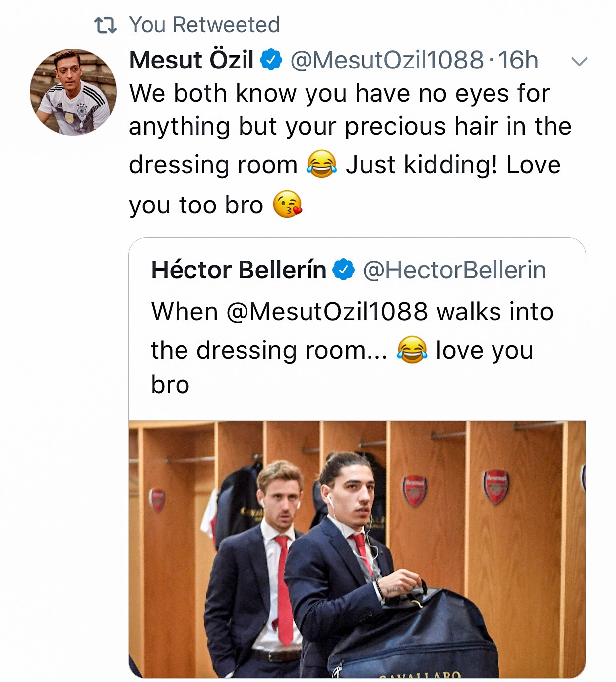616x682 pixels.
Task: Click the 16h timestamp
Action: [518, 60]
